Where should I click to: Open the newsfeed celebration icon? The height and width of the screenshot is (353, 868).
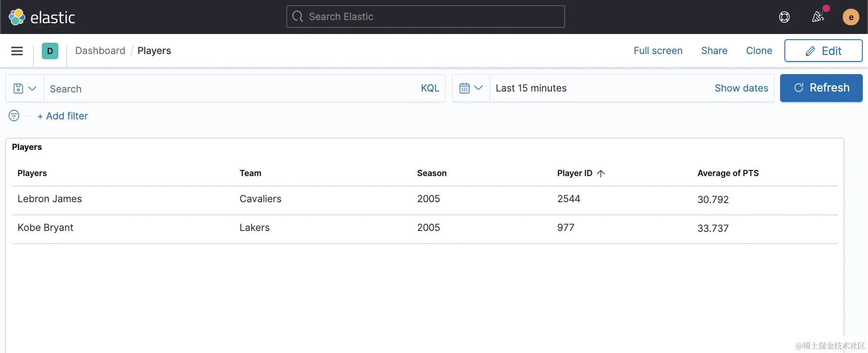(818, 17)
